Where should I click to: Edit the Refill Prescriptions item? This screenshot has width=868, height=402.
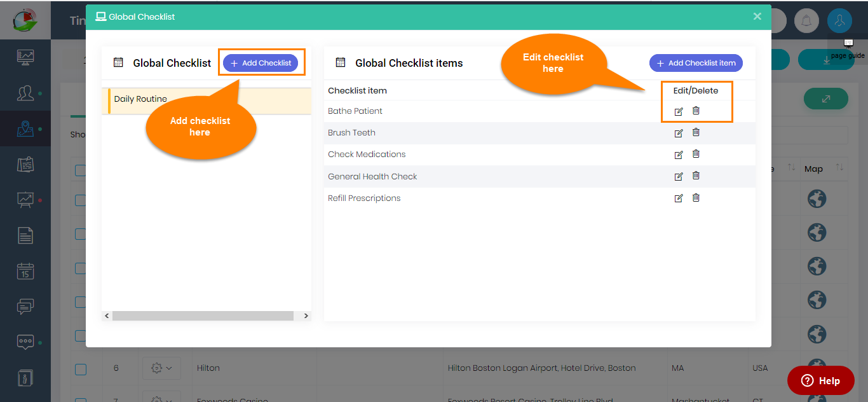pyautogui.click(x=679, y=198)
